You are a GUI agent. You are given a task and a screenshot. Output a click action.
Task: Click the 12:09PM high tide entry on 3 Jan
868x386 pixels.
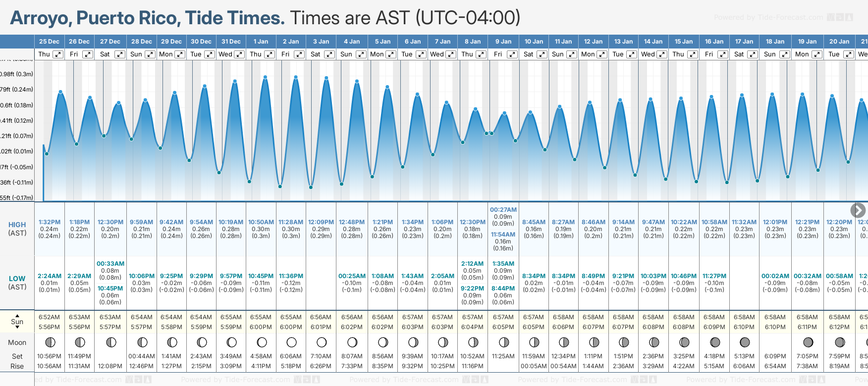point(321,222)
